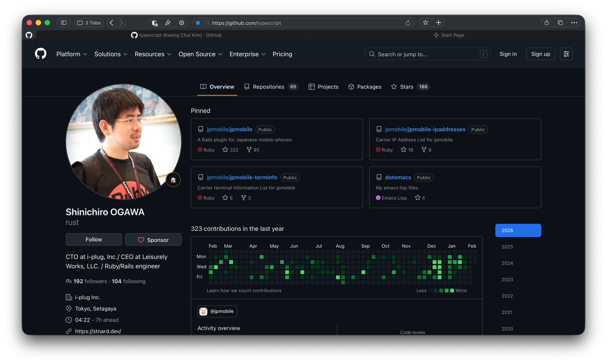Click the Follow button
The width and height of the screenshot is (607, 364).
point(93,240)
